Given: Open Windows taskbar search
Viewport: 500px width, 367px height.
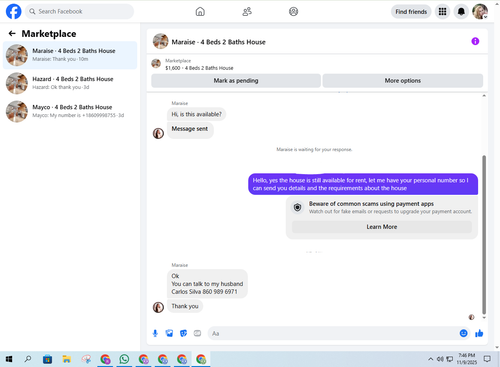Looking at the screenshot, I should (x=28, y=359).
